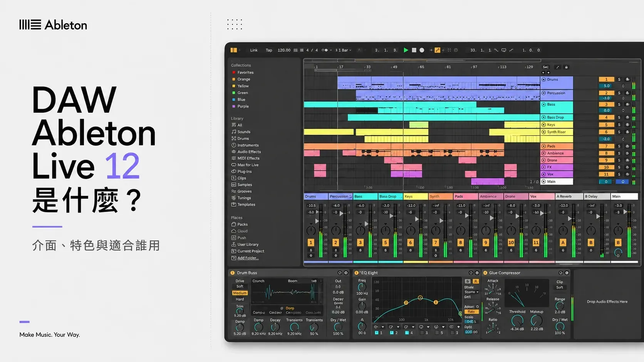
Task: Solo the Drums track in arrangement
Action: coord(619,79)
